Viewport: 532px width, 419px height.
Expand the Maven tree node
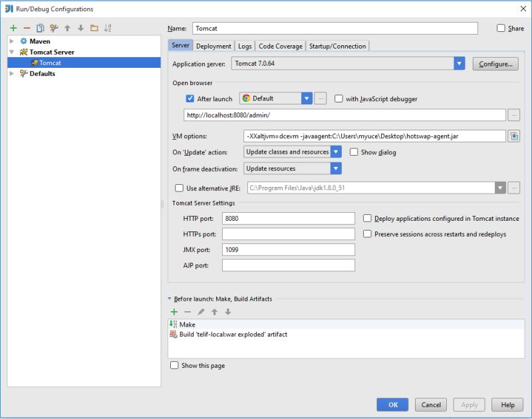click(12, 41)
